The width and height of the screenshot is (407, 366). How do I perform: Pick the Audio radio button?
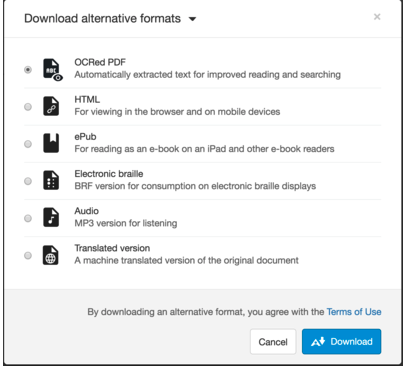[28, 218]
